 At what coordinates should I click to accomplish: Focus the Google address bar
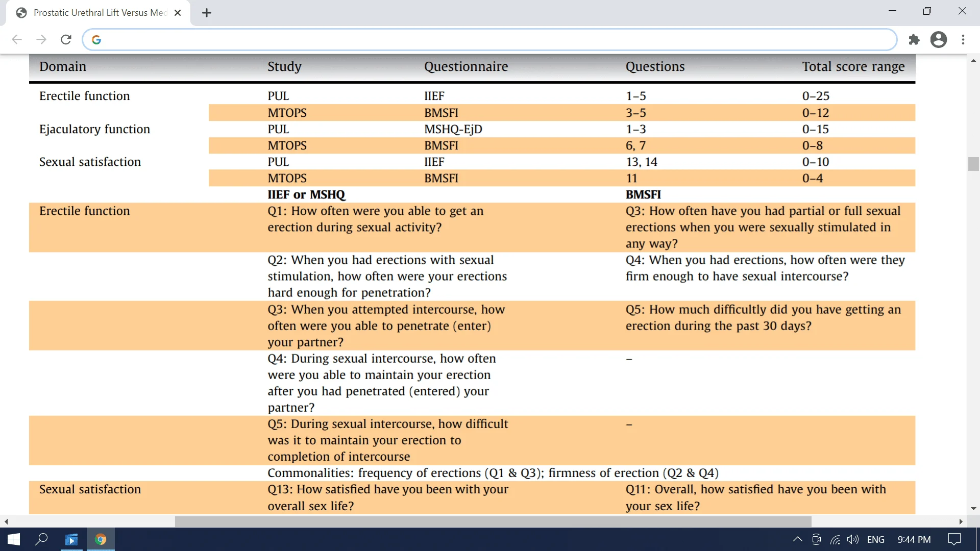click(x=490, y=40)
